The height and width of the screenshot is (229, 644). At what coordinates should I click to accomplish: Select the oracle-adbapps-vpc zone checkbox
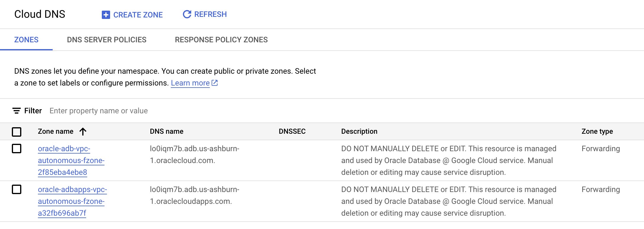click(17, 189)
